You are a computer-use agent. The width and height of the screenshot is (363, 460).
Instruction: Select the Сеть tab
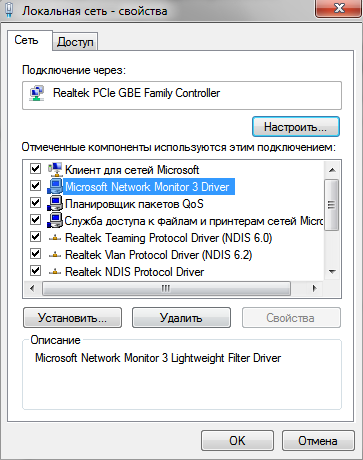pos(27,40)
